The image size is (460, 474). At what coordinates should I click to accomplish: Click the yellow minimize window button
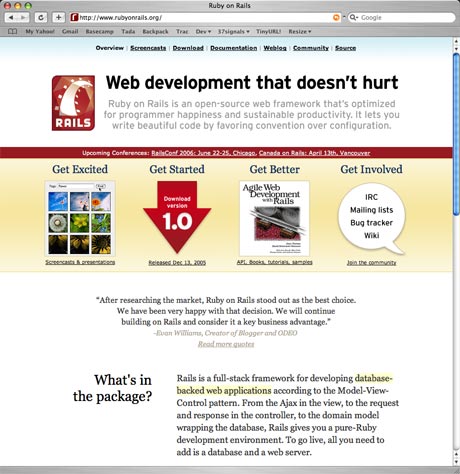click(x=18, y=6)
